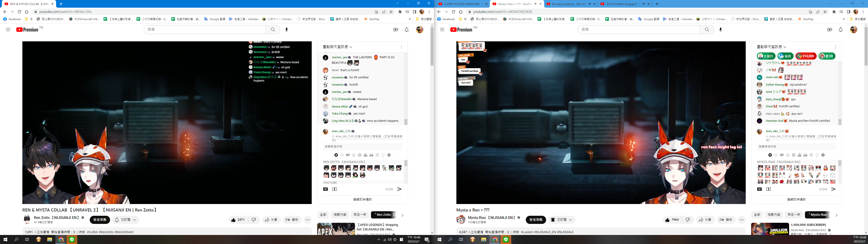Open chat options menu in Mysta Rias chat
868x244 pixels.
(x=835, y=47)
